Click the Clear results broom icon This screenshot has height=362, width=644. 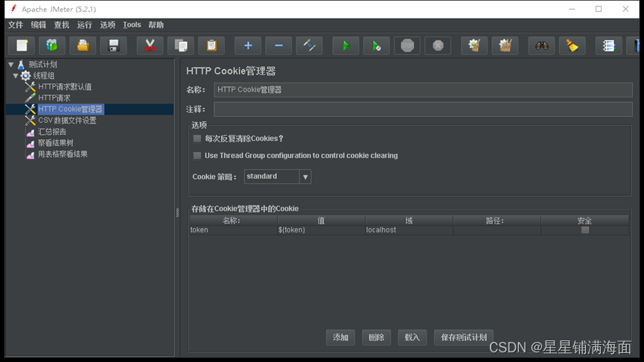point(474,45)
